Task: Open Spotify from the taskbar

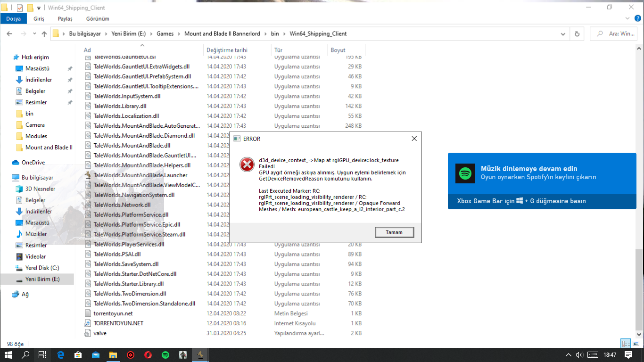Action: [x=165, y=355]
